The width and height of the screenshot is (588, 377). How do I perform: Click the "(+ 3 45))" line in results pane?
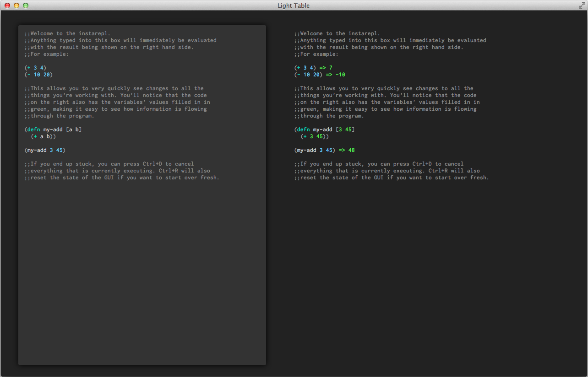[315, 136]
